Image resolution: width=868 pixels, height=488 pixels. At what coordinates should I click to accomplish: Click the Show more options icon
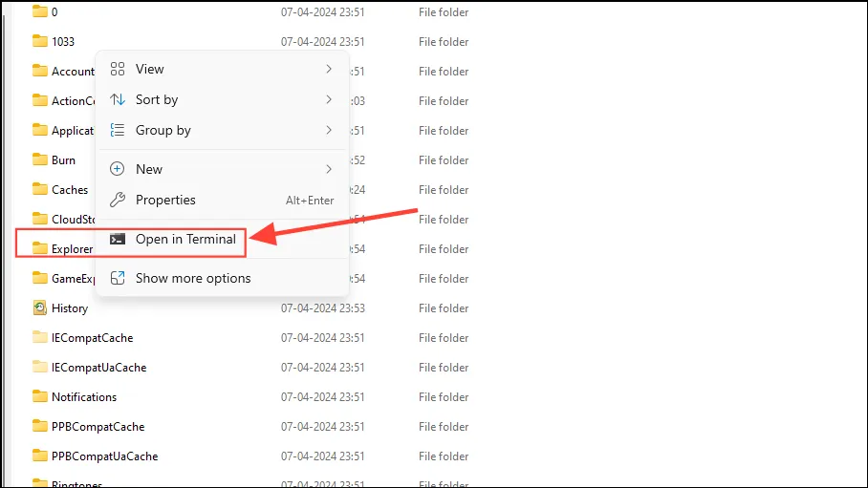click(x=118, y=278)
